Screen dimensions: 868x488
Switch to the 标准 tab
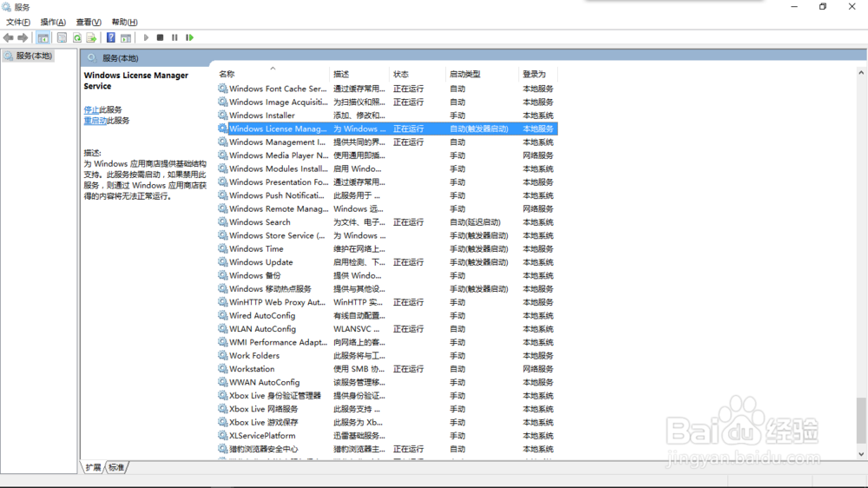(x=116, y=467)
